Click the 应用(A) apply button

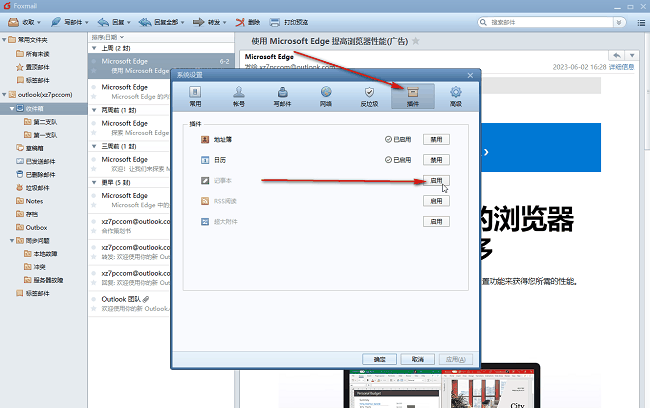coord(456,359)
